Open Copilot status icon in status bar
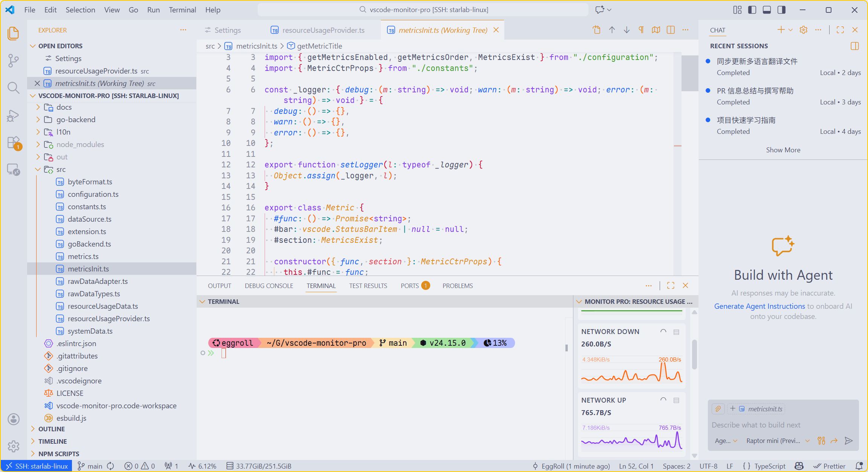 pyautogui.click(x=799, y=466)
